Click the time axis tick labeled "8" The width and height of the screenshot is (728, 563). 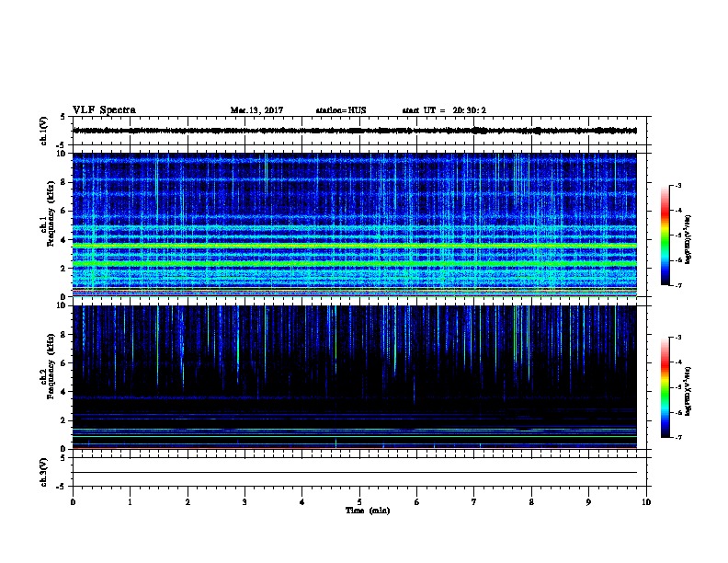click(x=531, y=502)
